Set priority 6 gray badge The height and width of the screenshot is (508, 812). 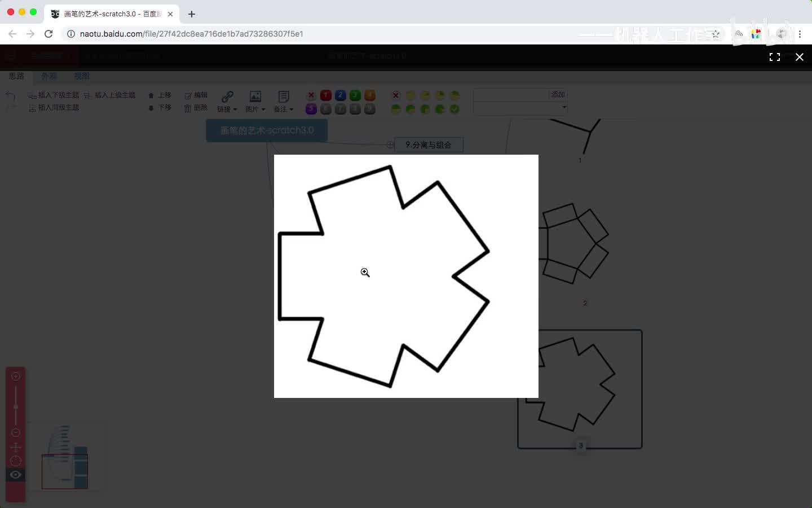(x=326, y=109)
